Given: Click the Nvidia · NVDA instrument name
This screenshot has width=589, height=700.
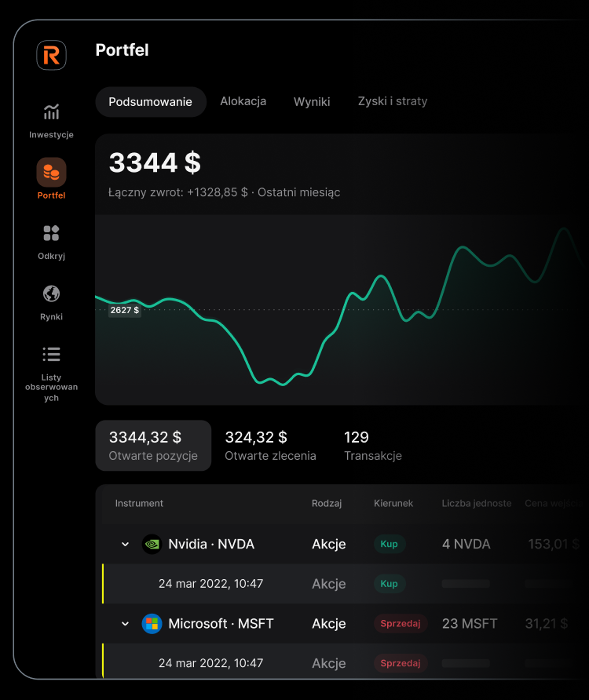Looking at the screenshot, I should click(211, 544).
